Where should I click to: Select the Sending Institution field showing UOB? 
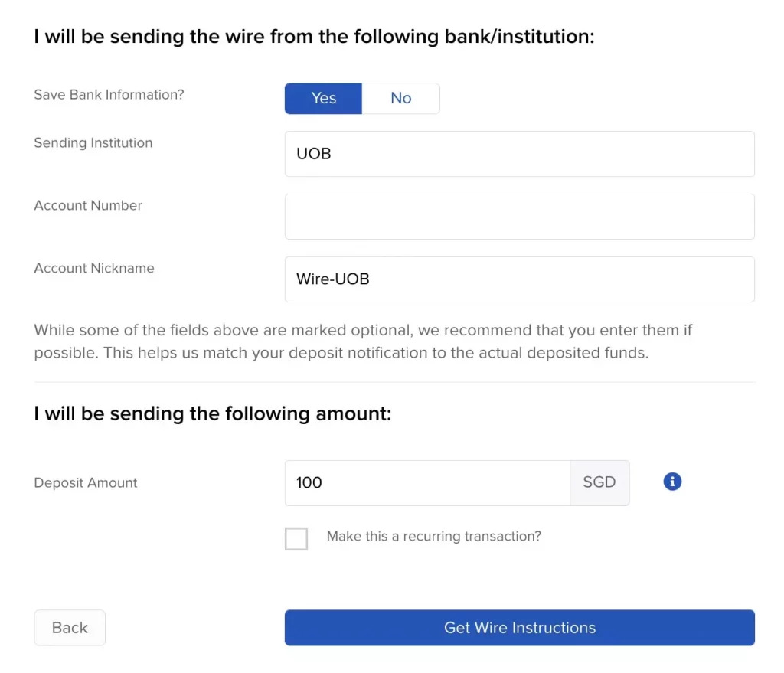pos(519,153)
